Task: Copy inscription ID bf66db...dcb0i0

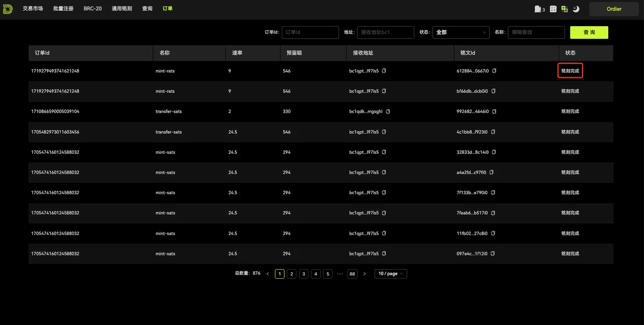Action: click(494, 91)
